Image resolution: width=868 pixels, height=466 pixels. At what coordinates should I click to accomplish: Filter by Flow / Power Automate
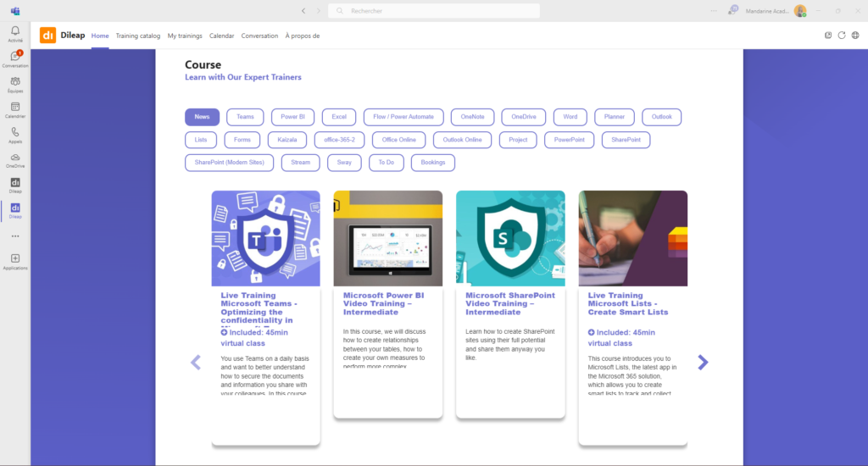(x=403, y=117)
